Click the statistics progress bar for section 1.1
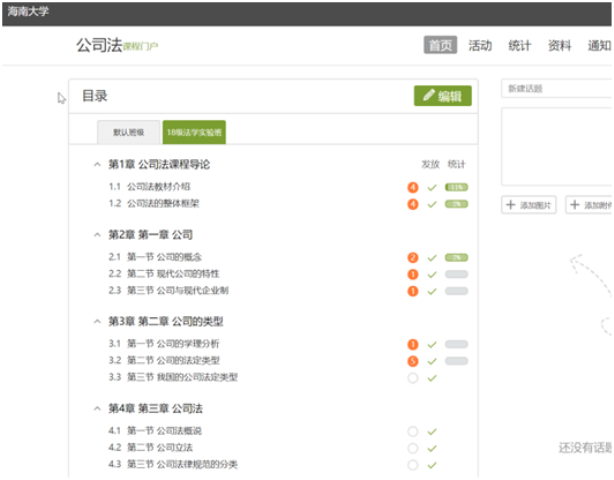The height and width of the screenshot is (480, 614). [457, 187]
